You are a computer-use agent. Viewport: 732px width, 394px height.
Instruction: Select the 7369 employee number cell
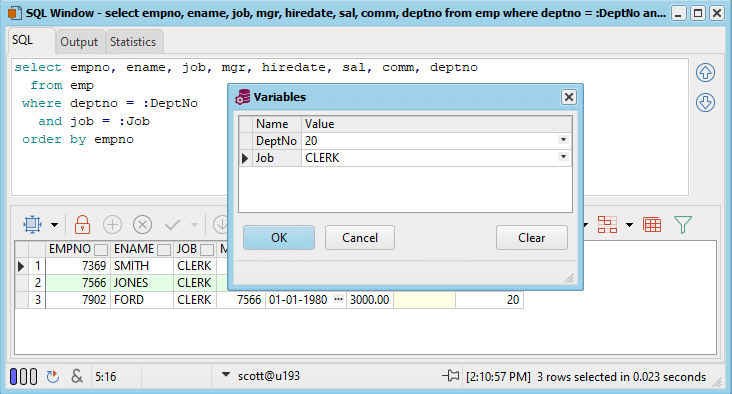pyautogui.click(x=77, y=266)
